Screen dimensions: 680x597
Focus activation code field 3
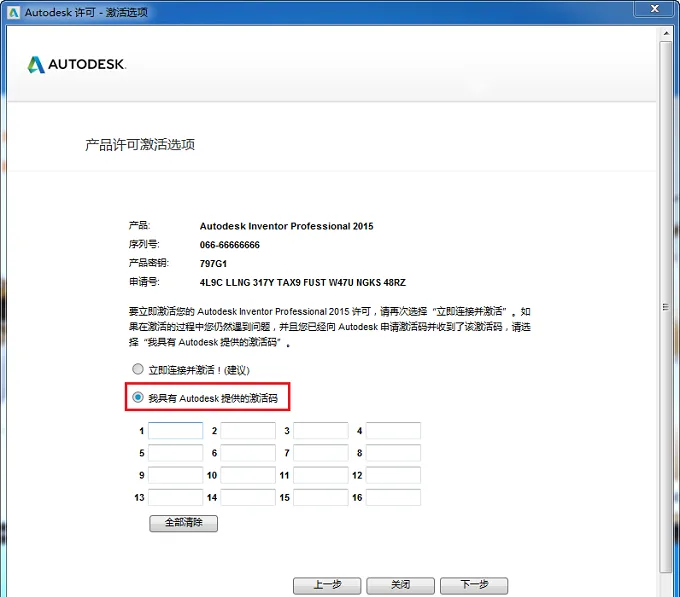321,431
